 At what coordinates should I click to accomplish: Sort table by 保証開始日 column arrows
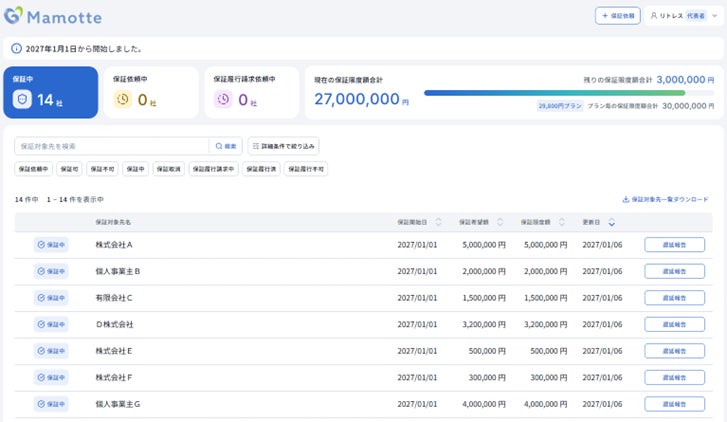(437, 222)
